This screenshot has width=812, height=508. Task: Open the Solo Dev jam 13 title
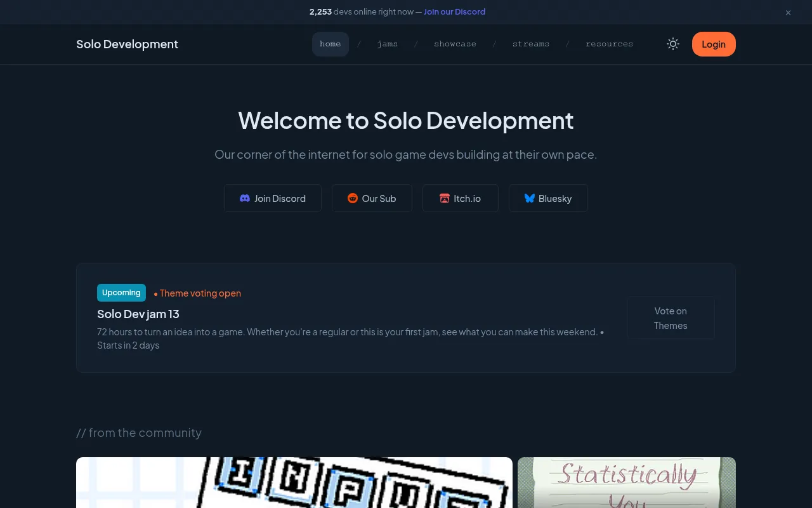[138, 314]
